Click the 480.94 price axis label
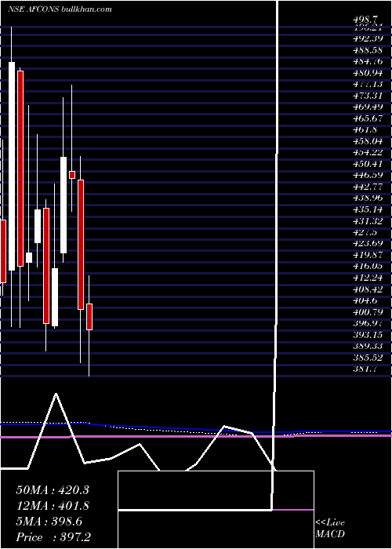The height and width of the screenshot is (549, 392). click(368, 73)
